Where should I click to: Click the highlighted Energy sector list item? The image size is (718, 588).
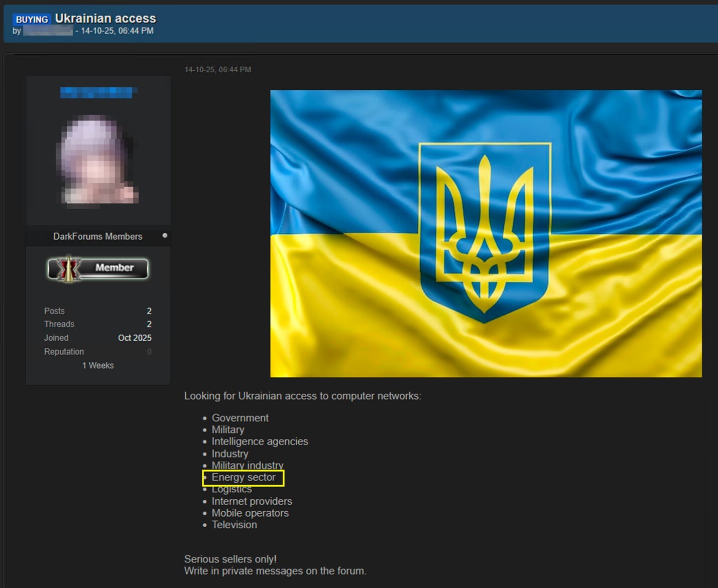point(244,478)
